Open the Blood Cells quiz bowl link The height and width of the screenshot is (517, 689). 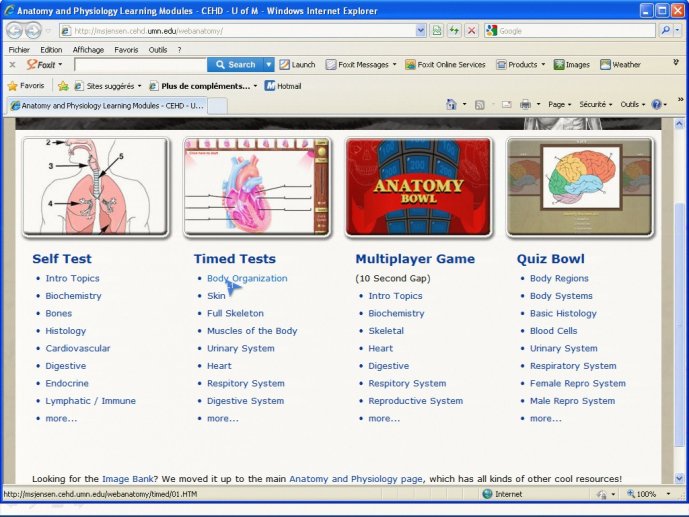pyautogui.click(x=553, y=331)
